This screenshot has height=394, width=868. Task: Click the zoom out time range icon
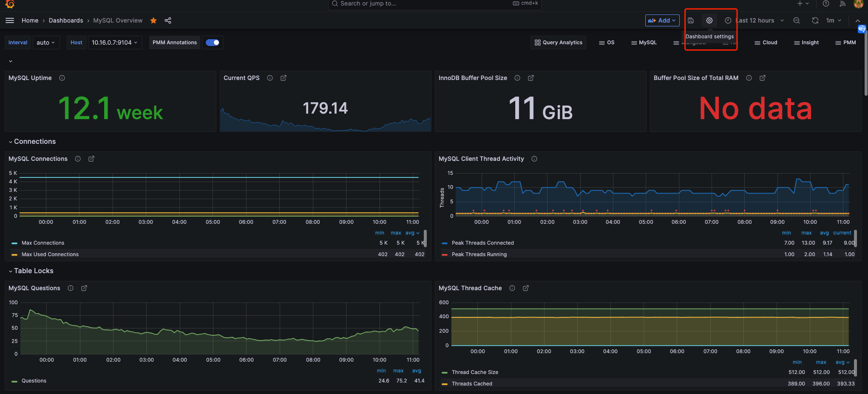[797, 20]
